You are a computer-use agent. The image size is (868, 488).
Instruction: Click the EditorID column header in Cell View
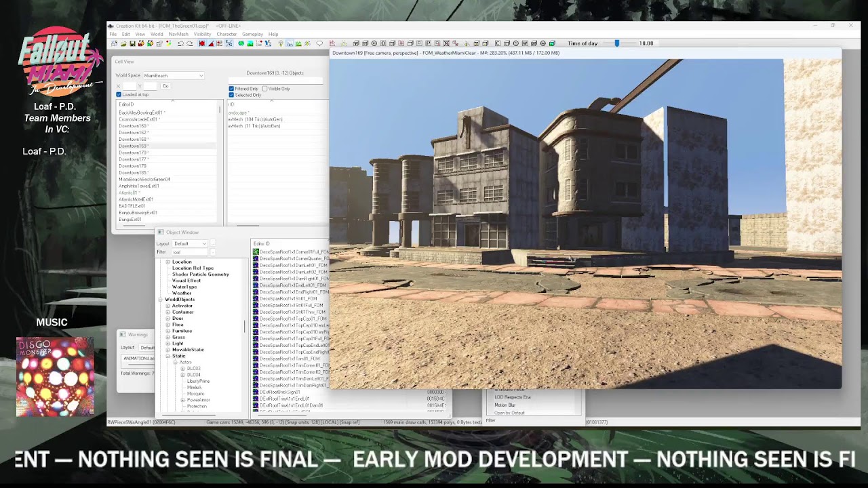[x=168, y=104]
